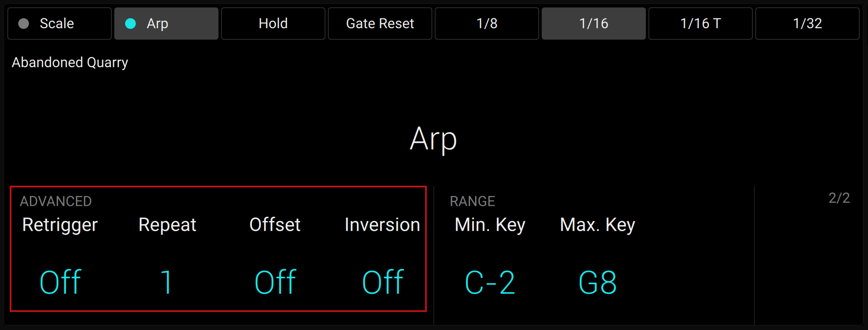Set the Min. Key from C-2
This screenshot has height=330, width=868.
(490, 281)
